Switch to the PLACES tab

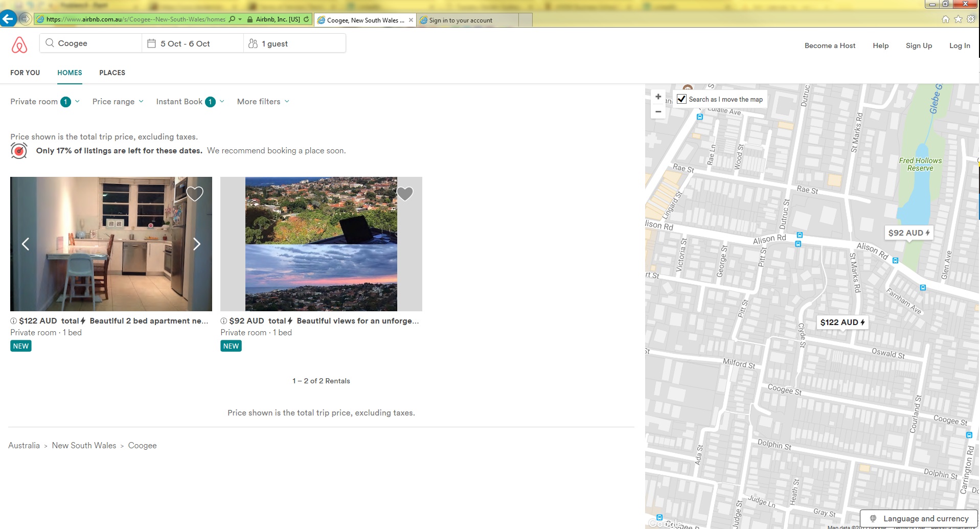(x=112, y=73)
